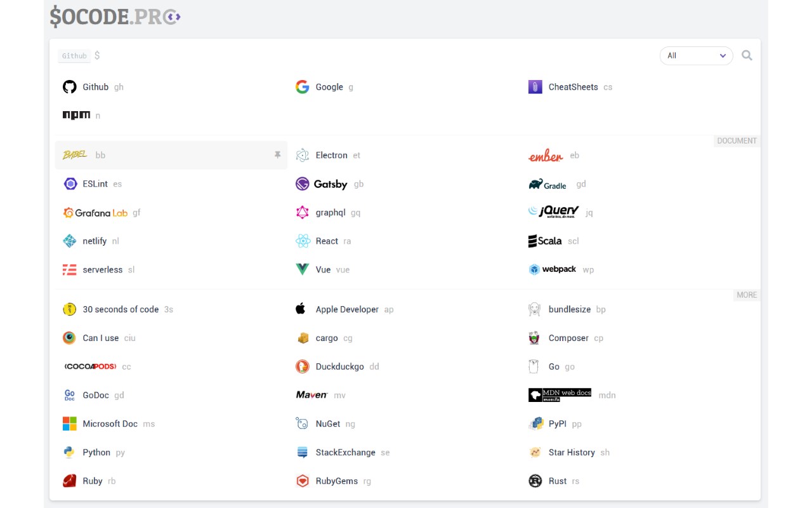This screenshot has height=508, width=812.
Task: Focus the search input field
Action: point(374,56)
